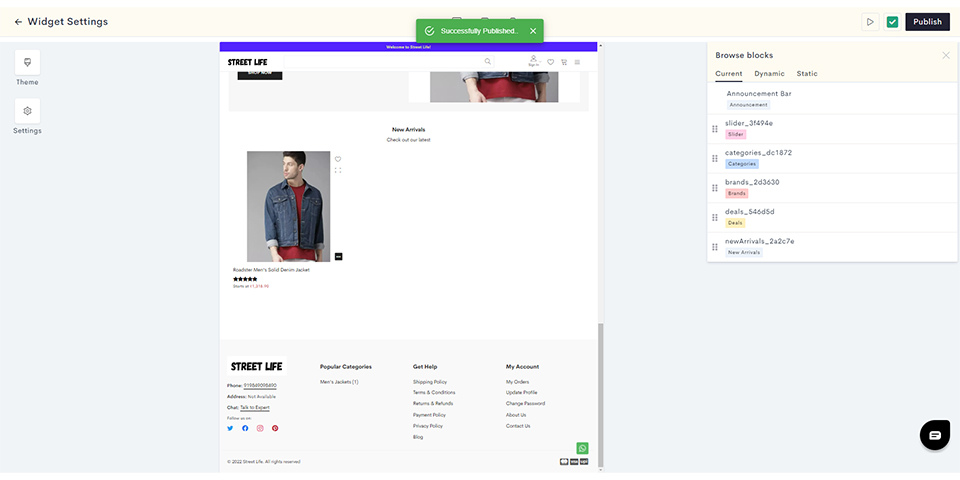Click the denim jacket product image
960x480 pixels.
(288, 206)
